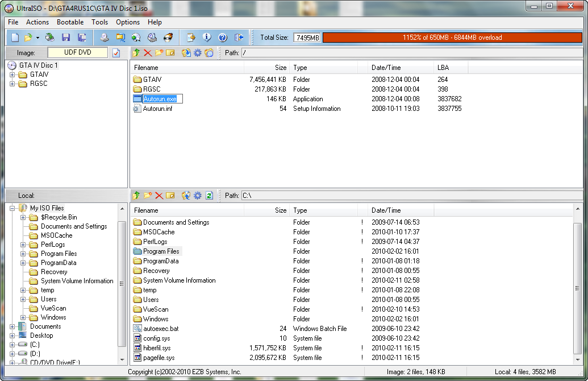Collapse the My ISO Files tree node

coord(12,208)
